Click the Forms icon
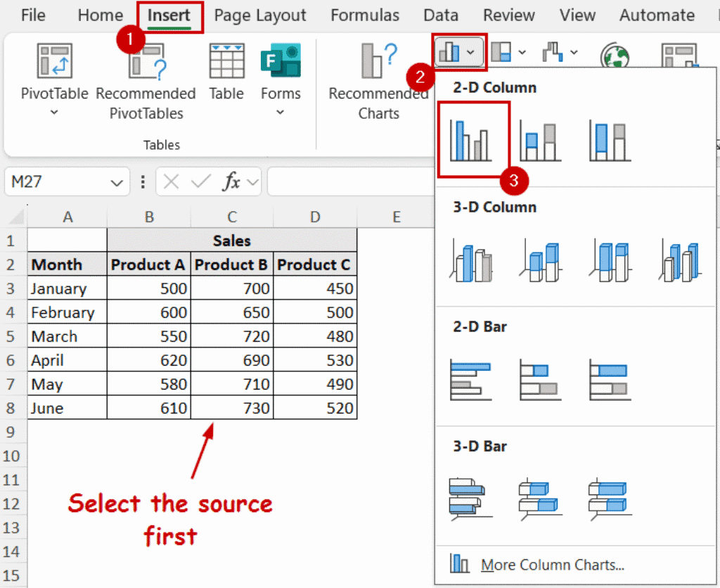 [281, 60]
